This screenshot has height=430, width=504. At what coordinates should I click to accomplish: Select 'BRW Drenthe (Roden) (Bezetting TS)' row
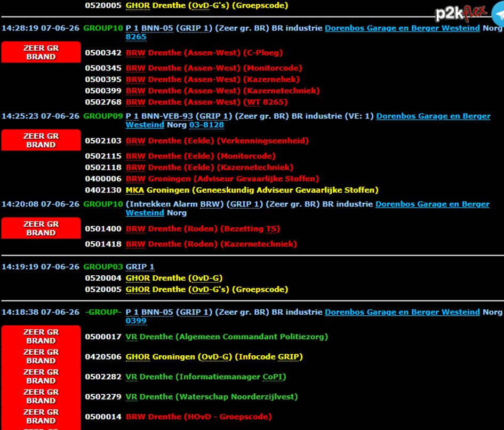pyautogui.click(x=203, y=229)
